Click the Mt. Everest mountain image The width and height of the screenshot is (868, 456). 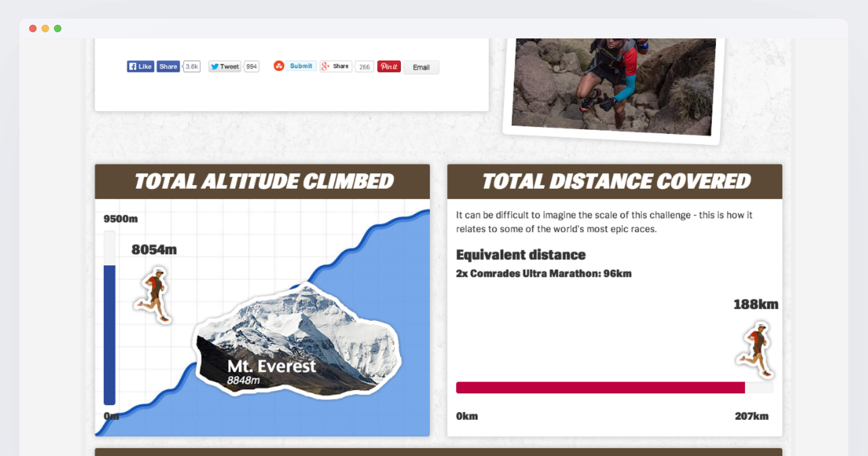[297, 340]
